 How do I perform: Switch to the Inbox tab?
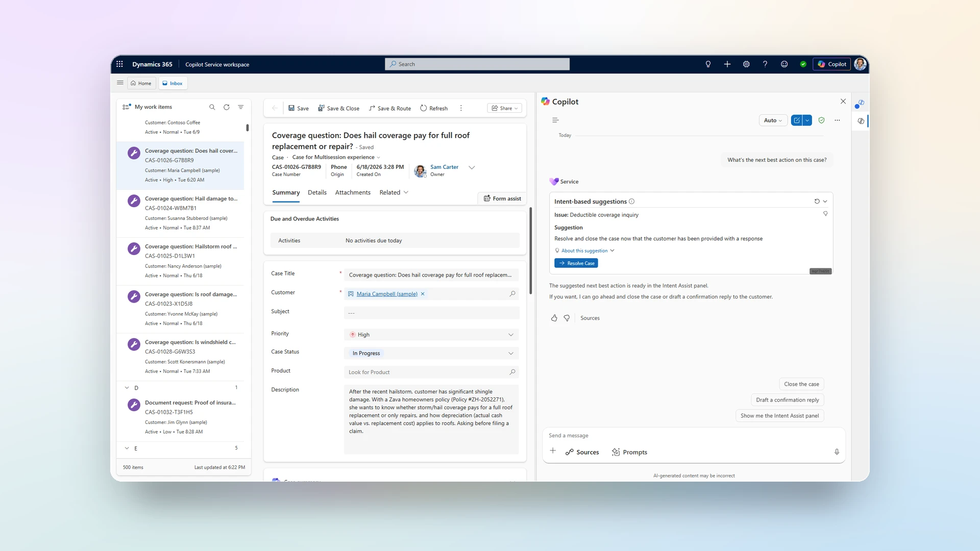click(x=173, y=83)
